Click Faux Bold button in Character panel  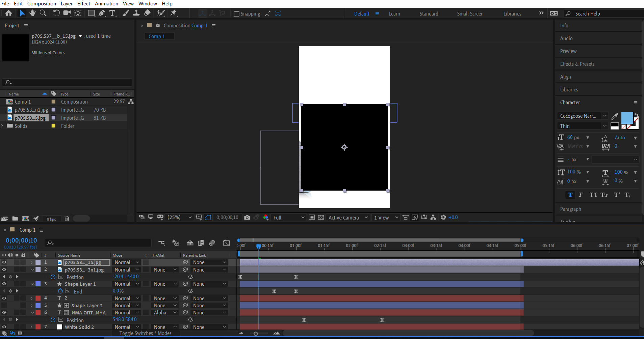[x=570, y=195]
